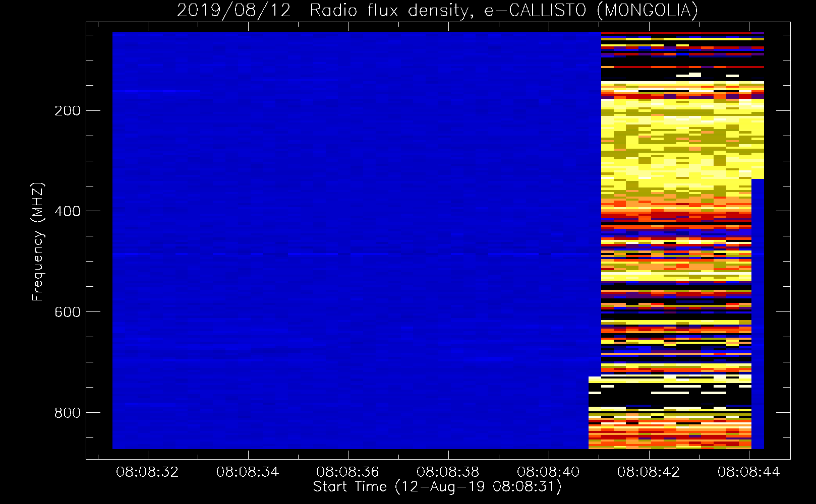Click time tick label 08:08:40
The image size is (816, 504).
click(x=548, y=472)
